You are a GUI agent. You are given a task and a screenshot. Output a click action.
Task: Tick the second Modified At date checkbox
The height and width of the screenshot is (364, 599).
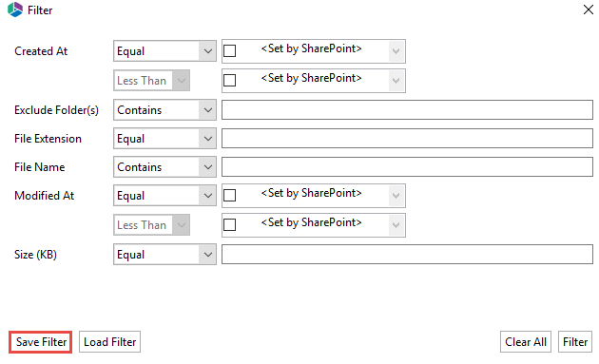[229, 224]
